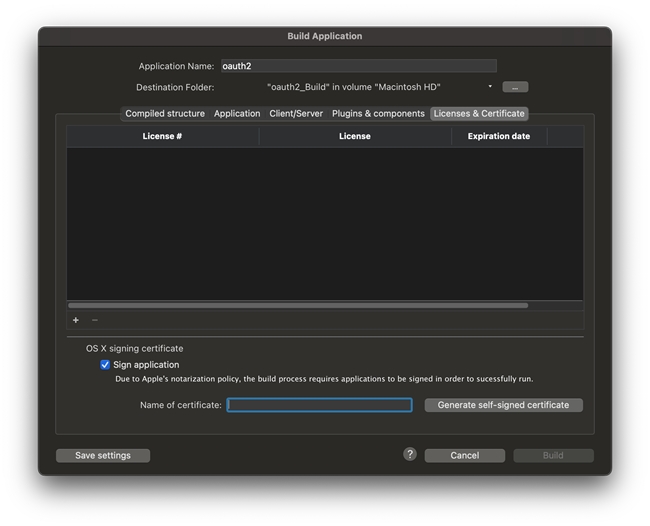
Task: Click the minus icon to remove a license
Action: (95, 320)
